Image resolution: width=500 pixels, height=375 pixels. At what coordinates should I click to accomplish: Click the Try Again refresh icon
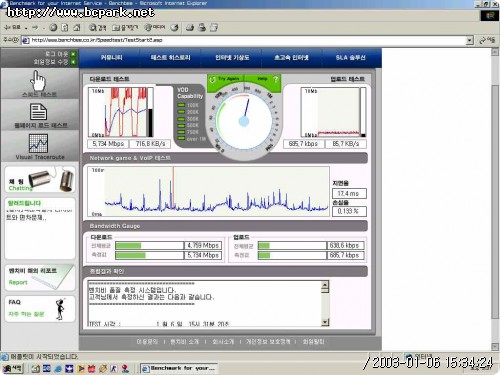coord(212,79)
